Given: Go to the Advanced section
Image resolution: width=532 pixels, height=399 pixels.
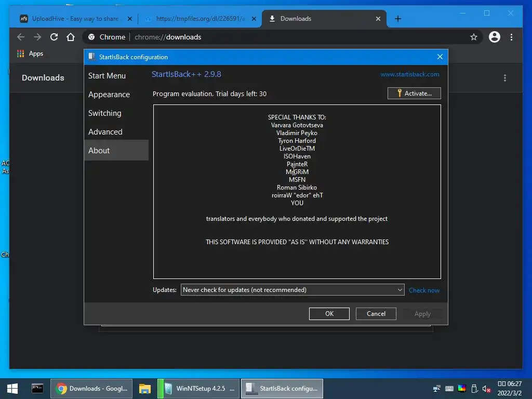Looking at the screenshot, I should click(x=105, y=131).
